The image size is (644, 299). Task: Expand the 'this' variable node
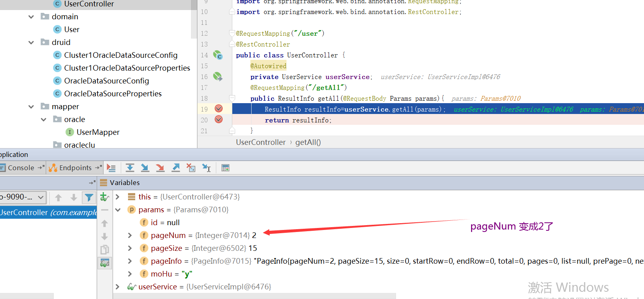point(117,197)
